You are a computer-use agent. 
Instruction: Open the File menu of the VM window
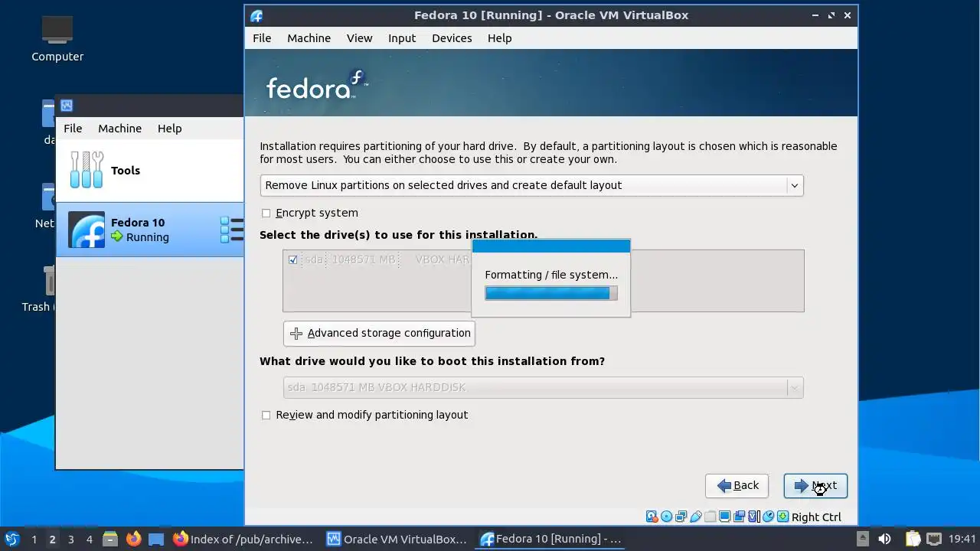[262, 38]
